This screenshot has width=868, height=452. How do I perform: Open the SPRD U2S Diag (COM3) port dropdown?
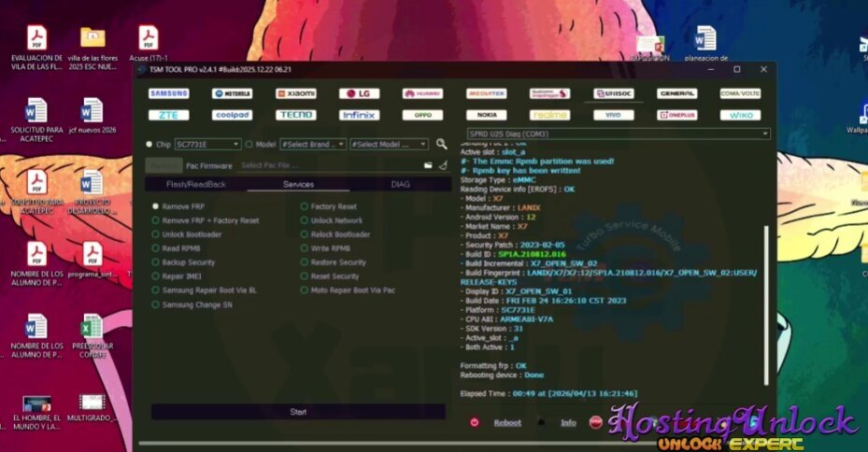619,134
